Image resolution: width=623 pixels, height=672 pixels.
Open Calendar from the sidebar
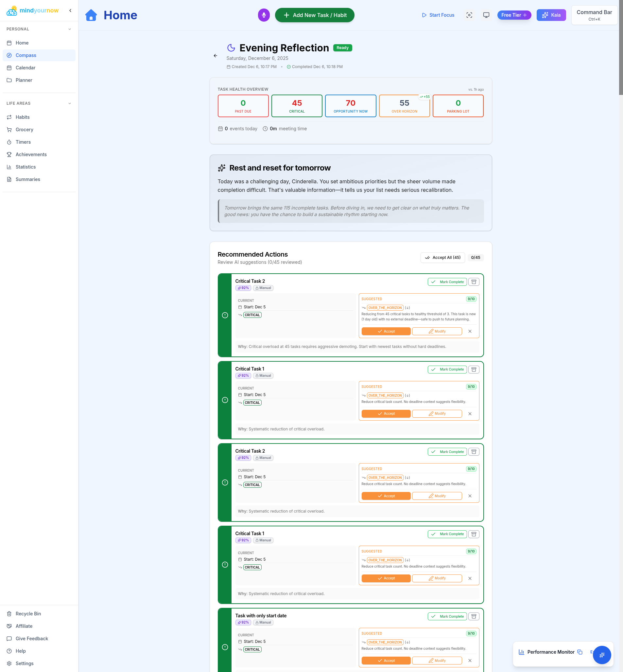(25, 68)
